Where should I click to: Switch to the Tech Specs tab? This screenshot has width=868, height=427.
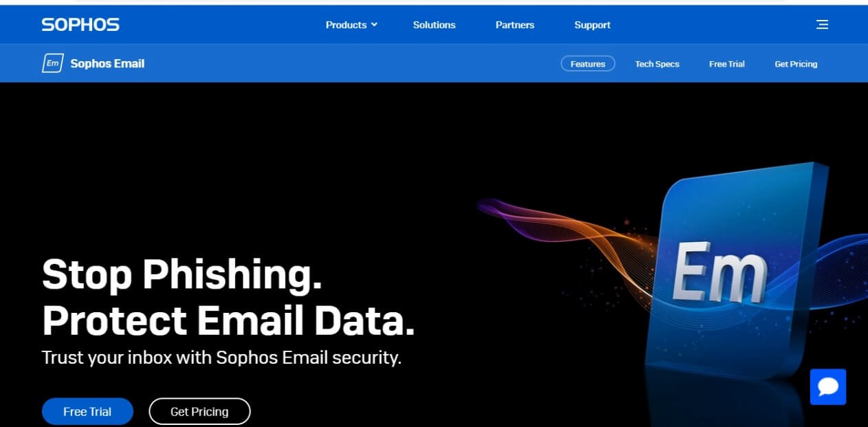click(657, 64)
